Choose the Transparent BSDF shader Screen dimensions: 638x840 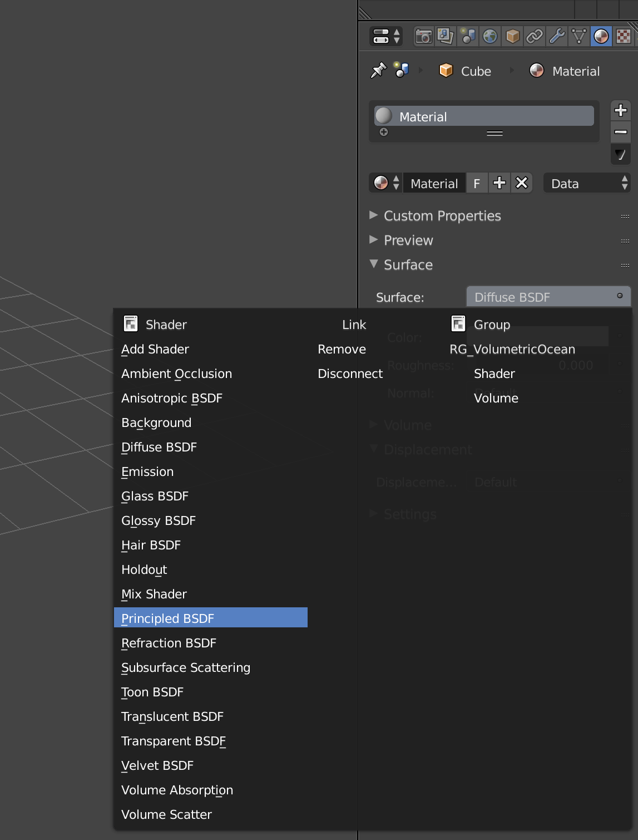click(211, 741)
